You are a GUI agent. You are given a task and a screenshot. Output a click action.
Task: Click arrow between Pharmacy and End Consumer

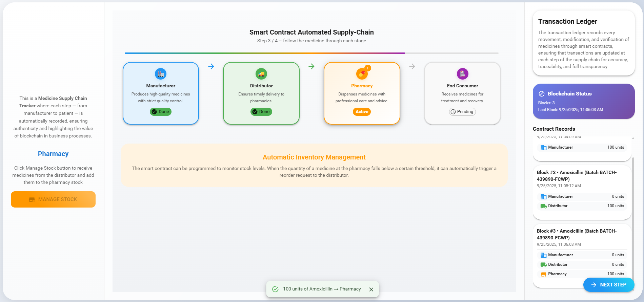coord(412,66)
